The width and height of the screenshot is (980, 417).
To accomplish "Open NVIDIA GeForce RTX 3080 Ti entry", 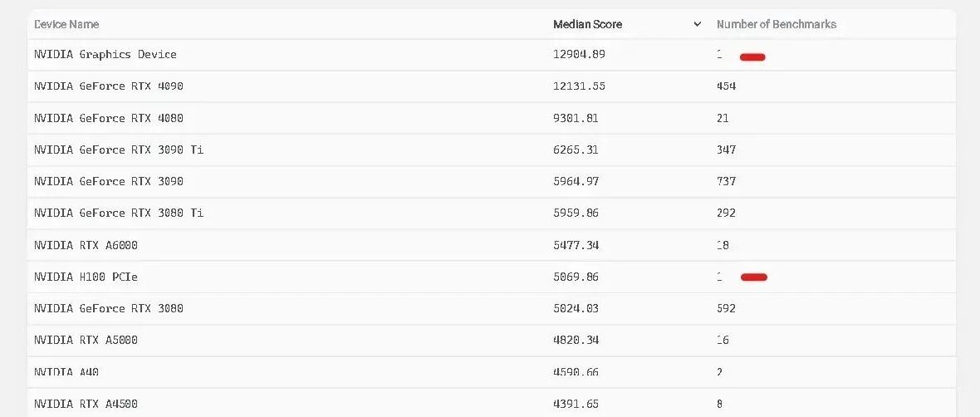I will (x=119, y=213).
